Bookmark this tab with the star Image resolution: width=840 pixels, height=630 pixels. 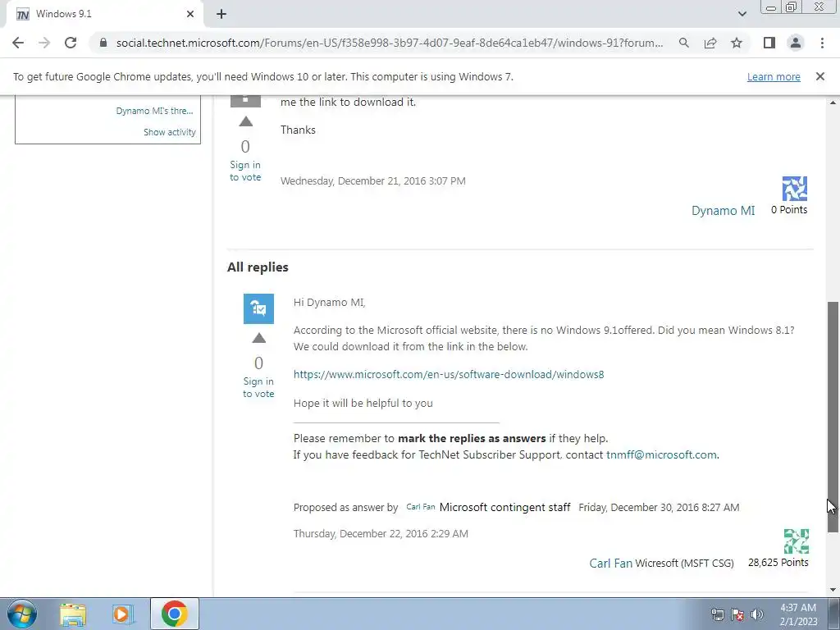pyautogui.click(x=737, y=43)
